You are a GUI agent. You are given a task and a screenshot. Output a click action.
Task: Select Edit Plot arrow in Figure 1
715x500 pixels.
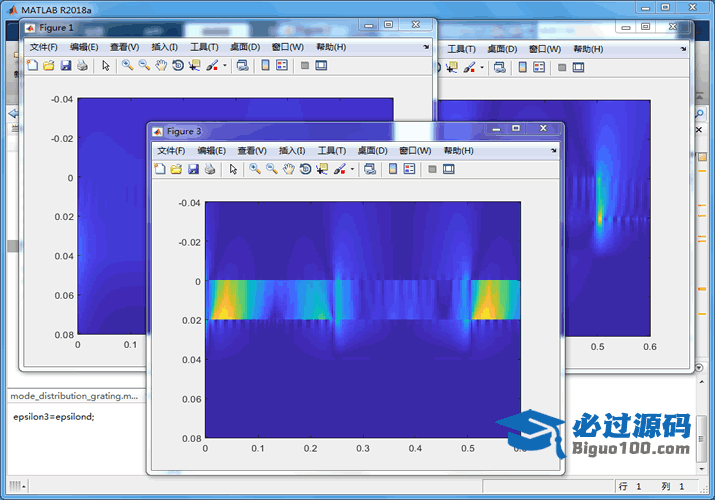pyautogui.click(x=105, y=66)
